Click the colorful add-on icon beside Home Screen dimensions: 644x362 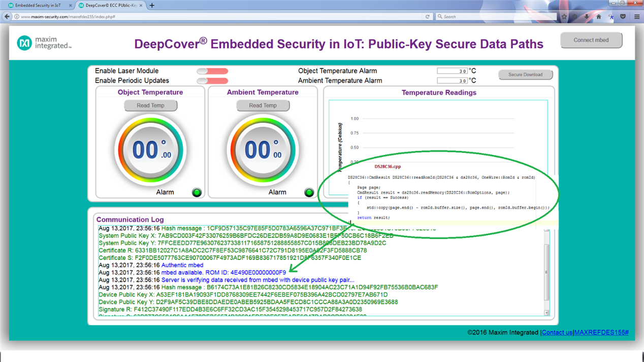pos(611,17)
